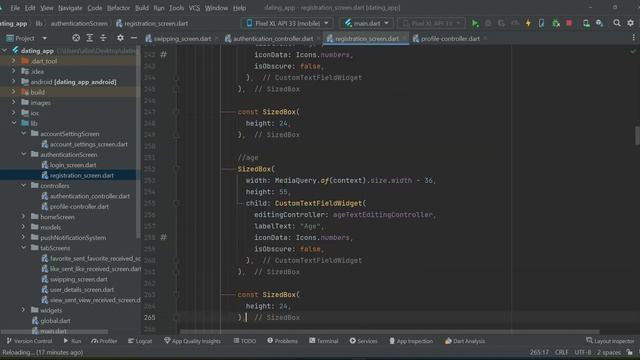Open IDE settings gear in top toolbar

(631, 23)
